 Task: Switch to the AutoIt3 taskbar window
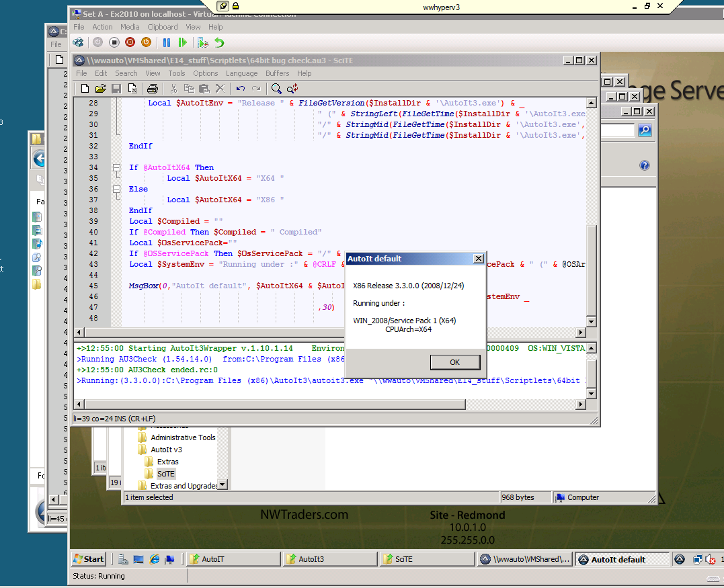331,559
